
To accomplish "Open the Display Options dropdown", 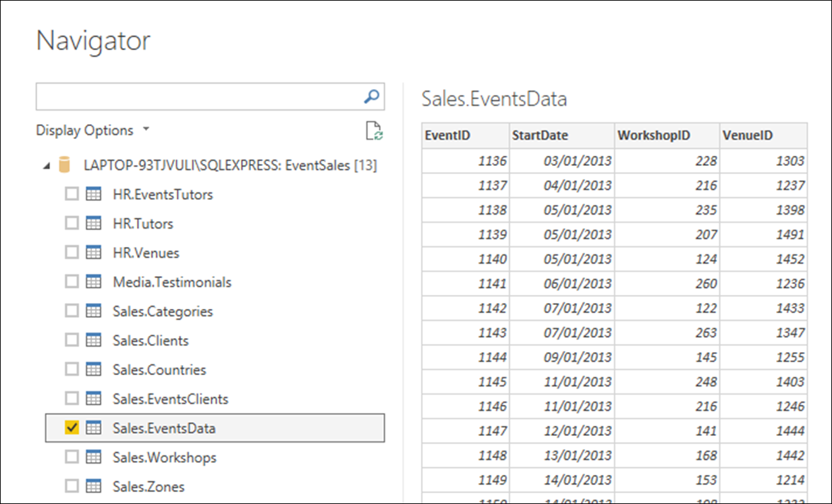I will 92,130.
